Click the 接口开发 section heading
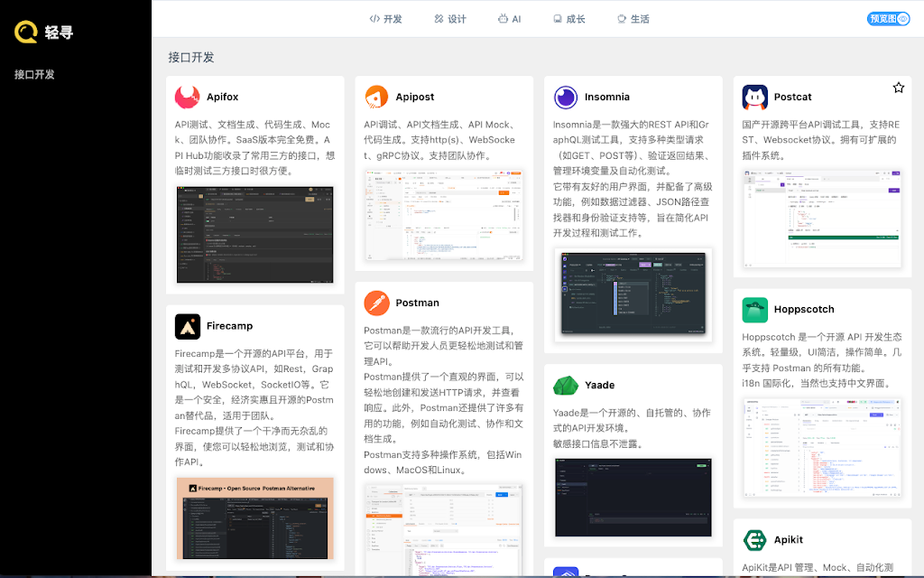 click(x=191, y=57)
